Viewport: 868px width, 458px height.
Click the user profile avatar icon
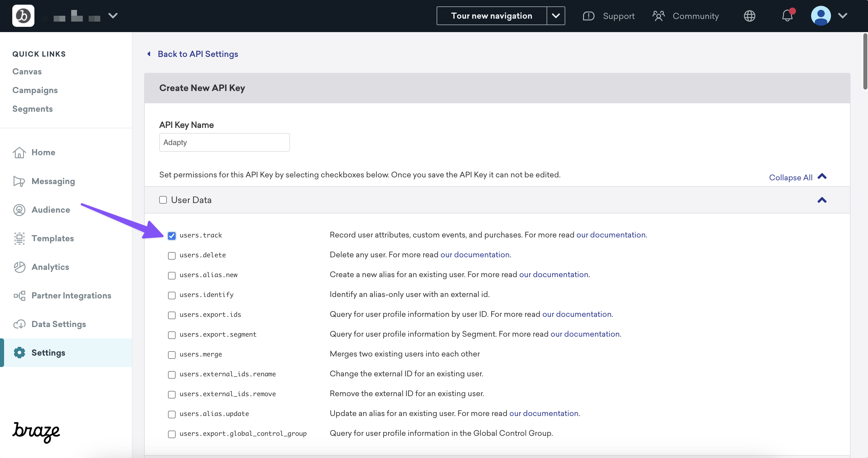point(820,16)
